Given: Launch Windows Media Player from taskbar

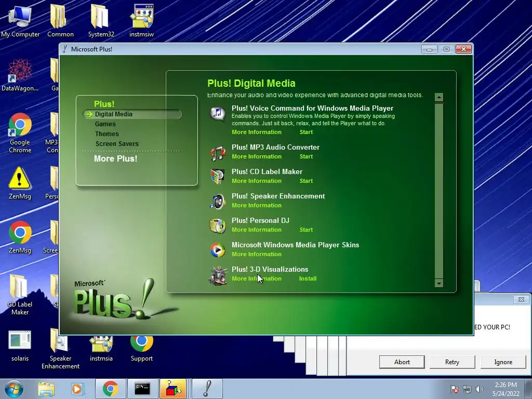Looking at the screenshot, I should coord(77,389).
